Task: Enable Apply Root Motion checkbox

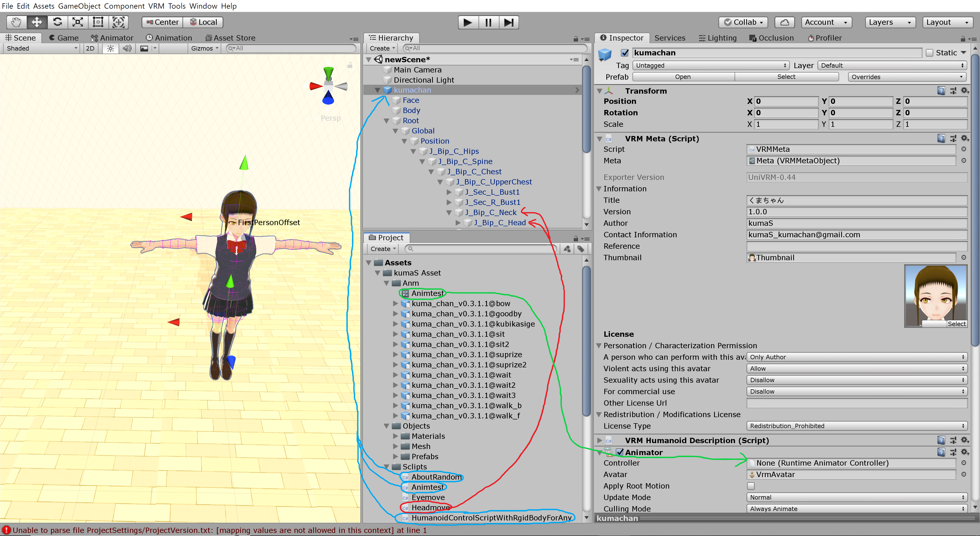Action: pyautogui.click(x=751, y=486)
